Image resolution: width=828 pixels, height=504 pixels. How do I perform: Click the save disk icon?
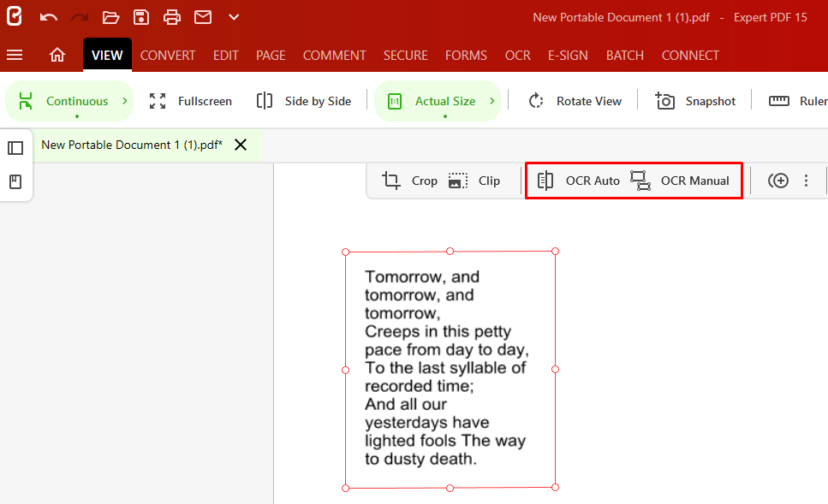[141, 17]
